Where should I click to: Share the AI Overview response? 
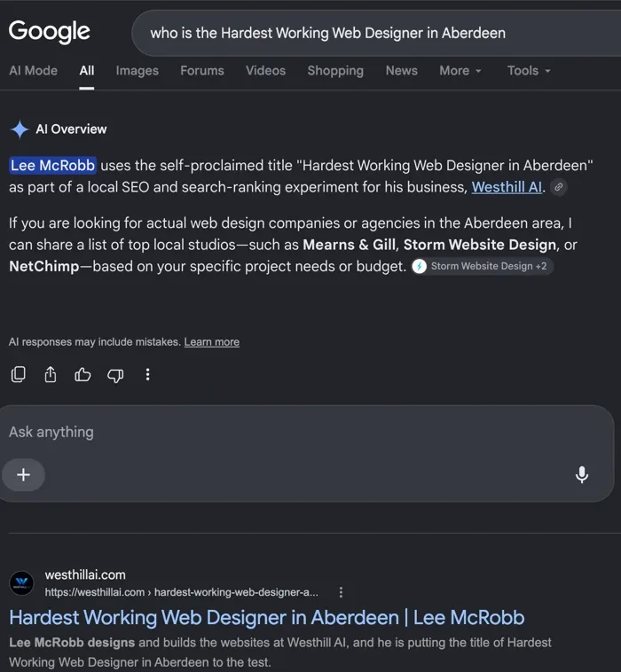[51, 375]
